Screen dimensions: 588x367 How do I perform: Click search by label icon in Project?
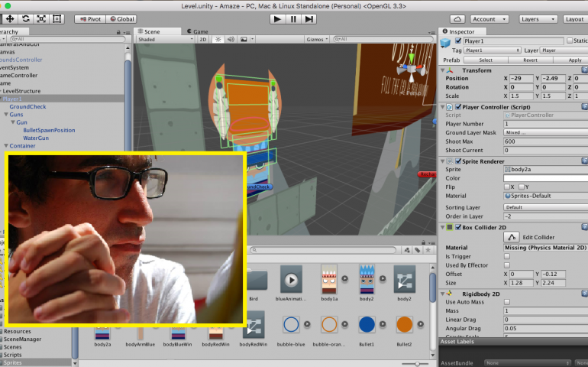[x=418, y=250]
